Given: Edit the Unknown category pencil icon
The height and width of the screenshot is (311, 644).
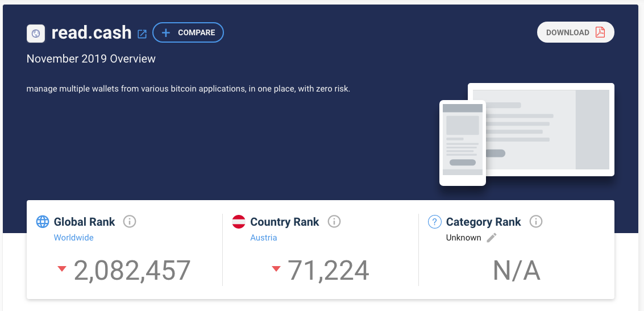Looking at the screenshot, I should coord(492,238).
